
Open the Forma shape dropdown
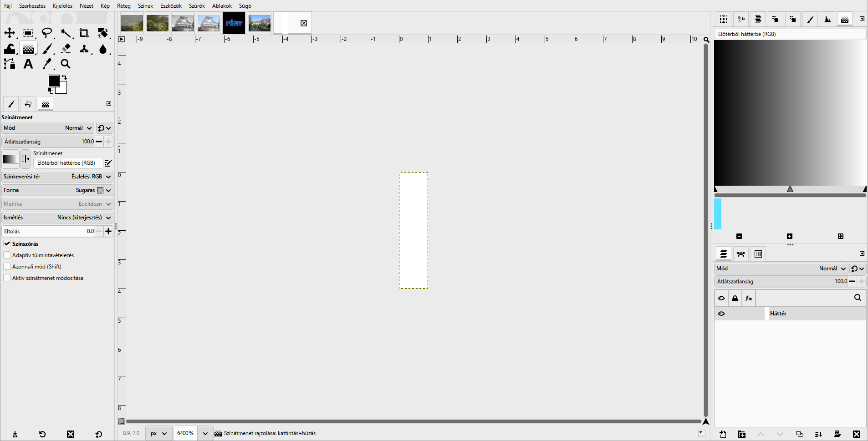[x=57, y=190]
